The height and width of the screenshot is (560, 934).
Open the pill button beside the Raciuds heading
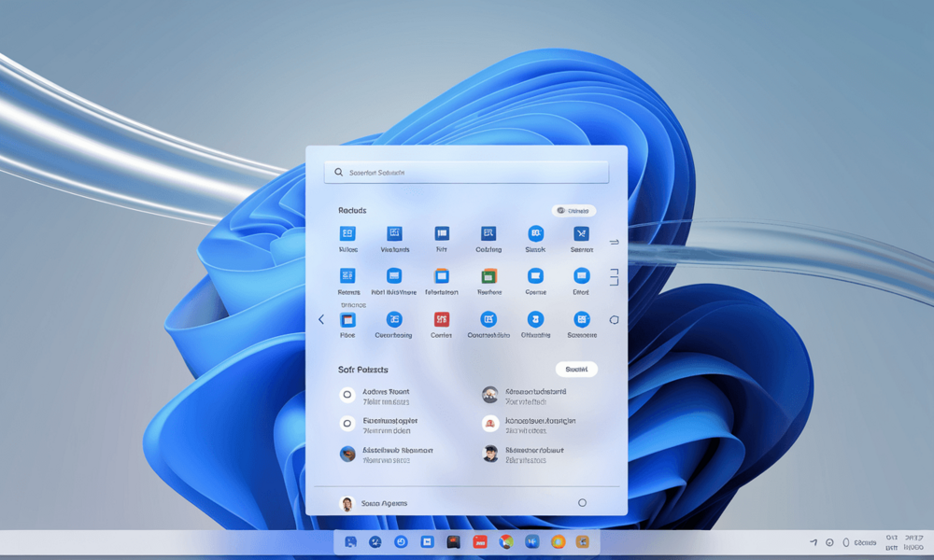(573, 211)
